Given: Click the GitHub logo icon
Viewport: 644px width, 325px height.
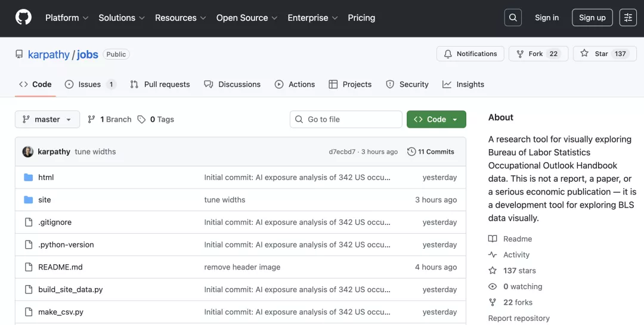Looking at the screenshot, I should tap(23, 17).
